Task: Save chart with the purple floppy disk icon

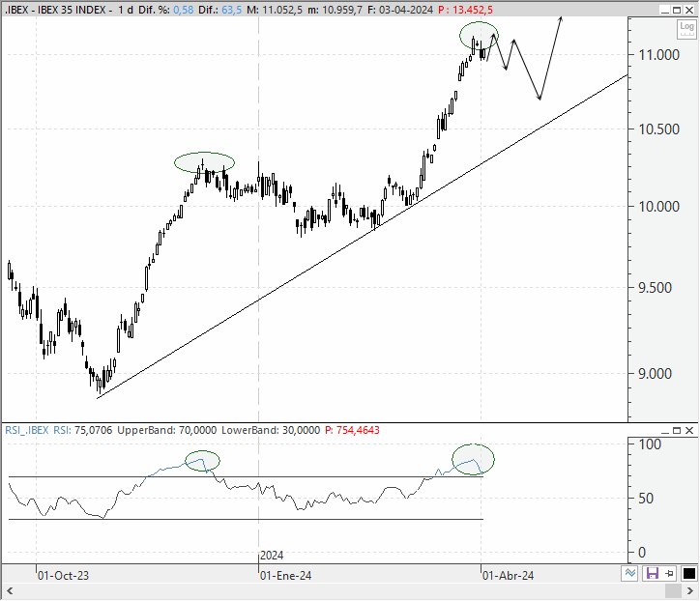Action: click(x=653, y=573)
